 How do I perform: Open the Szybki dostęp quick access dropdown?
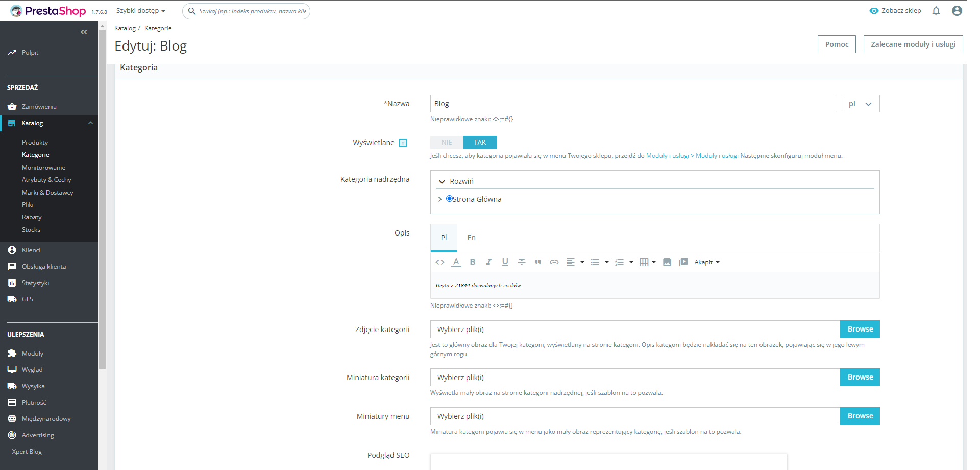tap(141, 11)
